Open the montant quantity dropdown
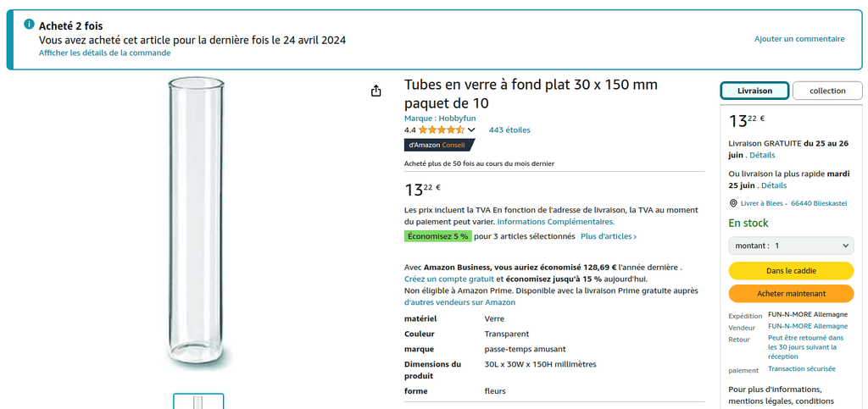Image resolution: width=868 pixels, height=409 pixels. pyautogui.click(x=791, y=246)
